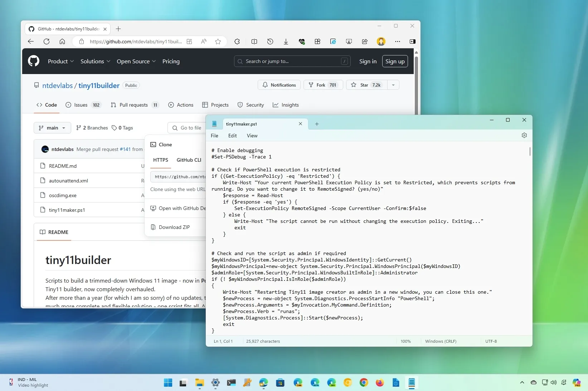The image size is (588, 391).
Task: Open Edge profile avatar
Action: [x=381, y=41]
